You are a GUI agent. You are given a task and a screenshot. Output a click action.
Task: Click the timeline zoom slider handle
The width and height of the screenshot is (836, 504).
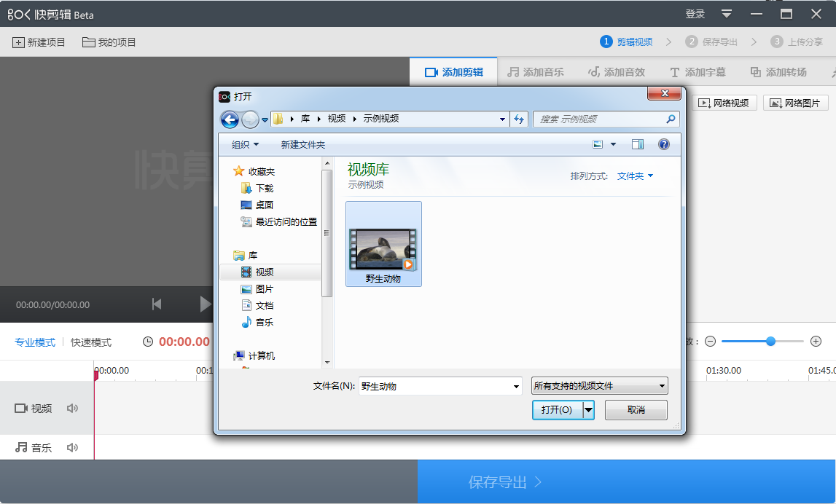pyautogui.click(x=770, y=342)
